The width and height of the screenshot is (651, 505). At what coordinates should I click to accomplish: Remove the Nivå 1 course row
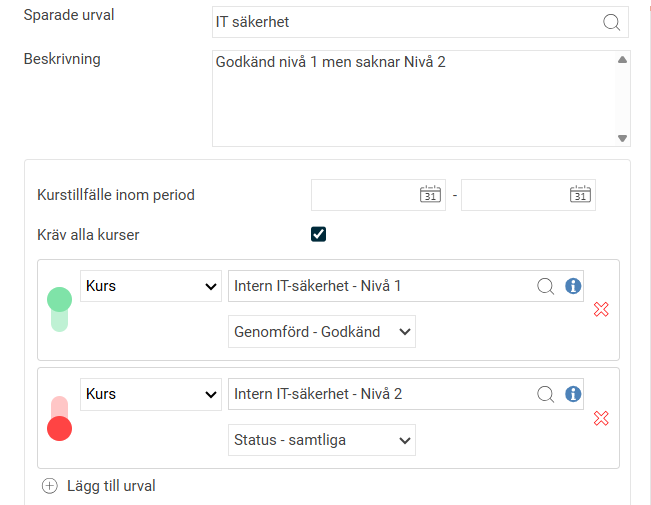tap(601, 309)
